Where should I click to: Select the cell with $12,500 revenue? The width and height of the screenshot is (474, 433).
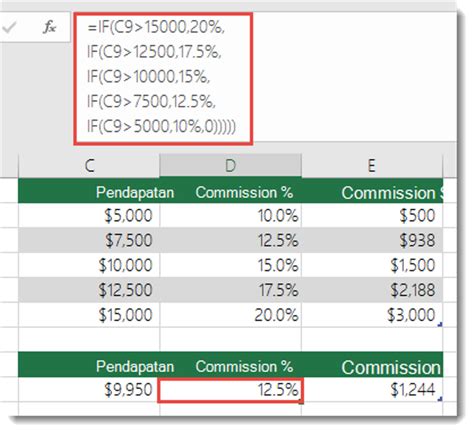(89, 290)
